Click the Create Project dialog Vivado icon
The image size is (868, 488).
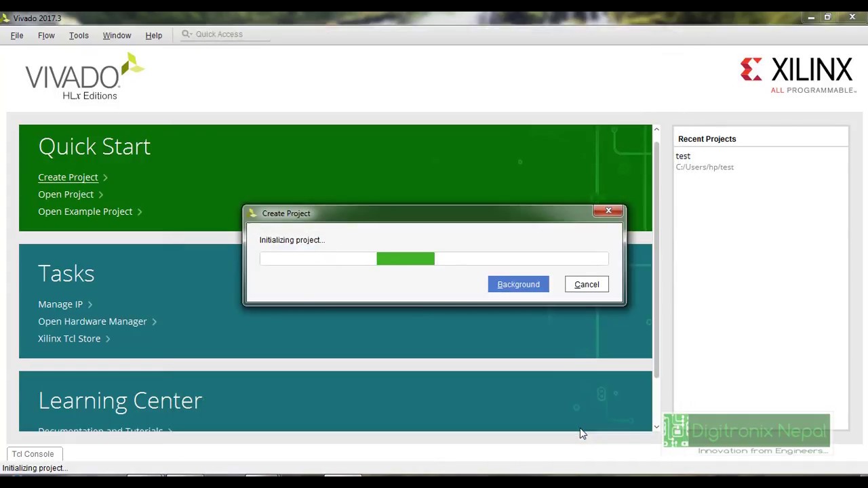coord(253,213)
